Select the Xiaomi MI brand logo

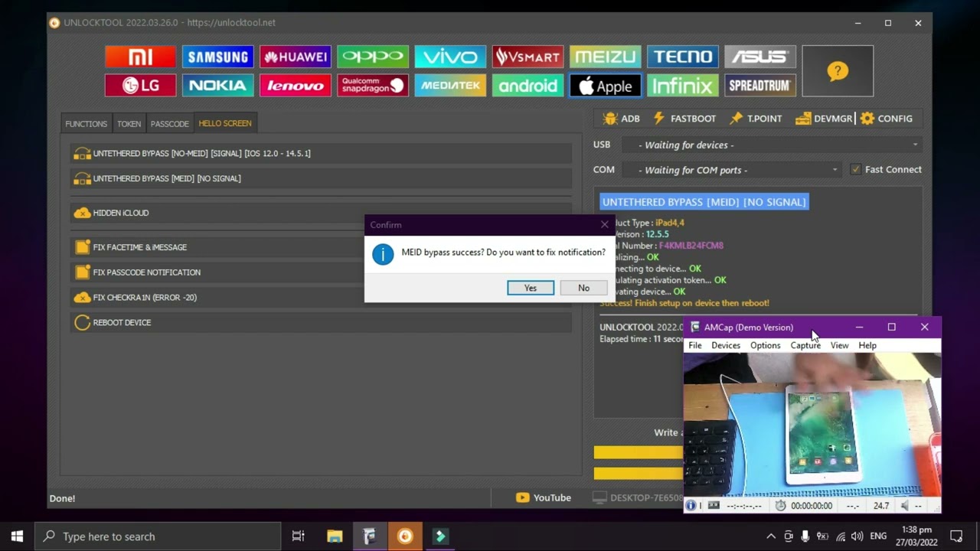tap(140, 57)
